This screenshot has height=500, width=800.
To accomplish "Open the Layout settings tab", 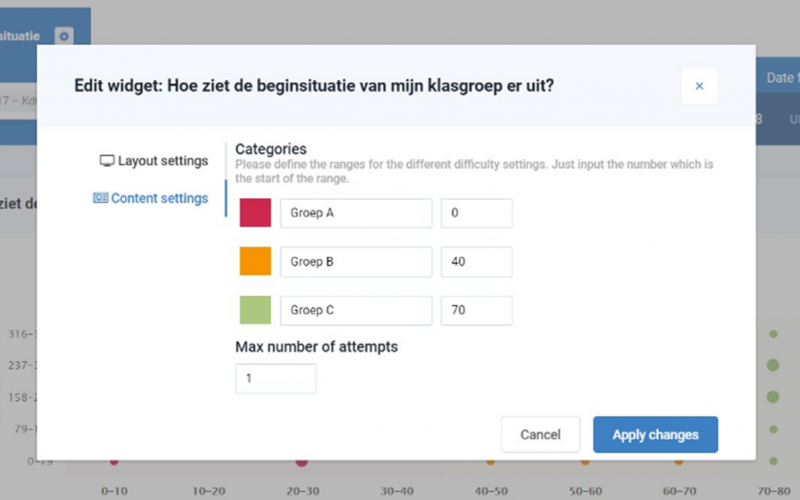I will (x=154, y=161).
